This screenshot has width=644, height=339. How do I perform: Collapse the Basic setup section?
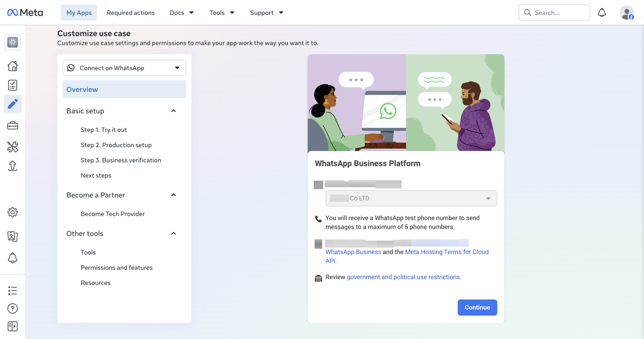click(173, 111)
